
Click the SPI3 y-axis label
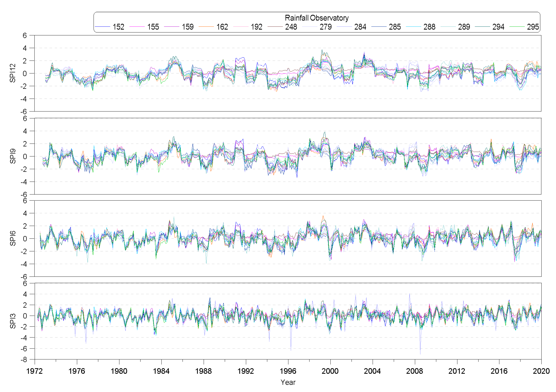click(13, 321)
